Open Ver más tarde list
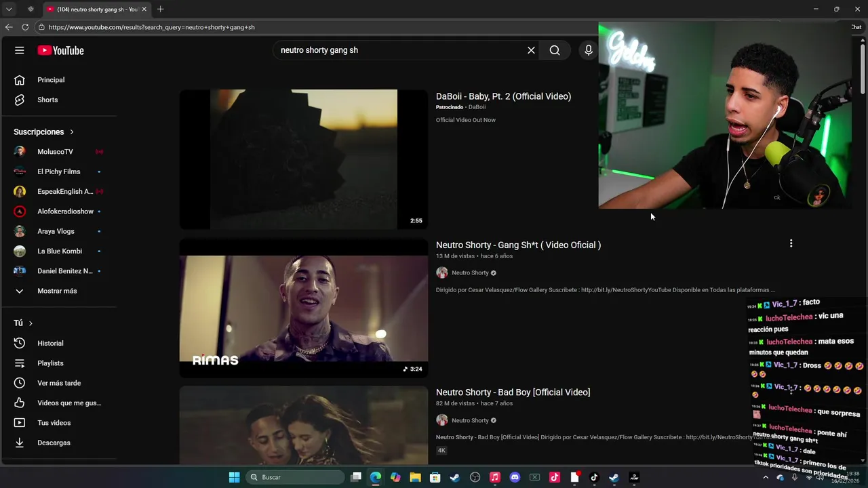This screenshot has height=488, width=868. tap(59, 383)
